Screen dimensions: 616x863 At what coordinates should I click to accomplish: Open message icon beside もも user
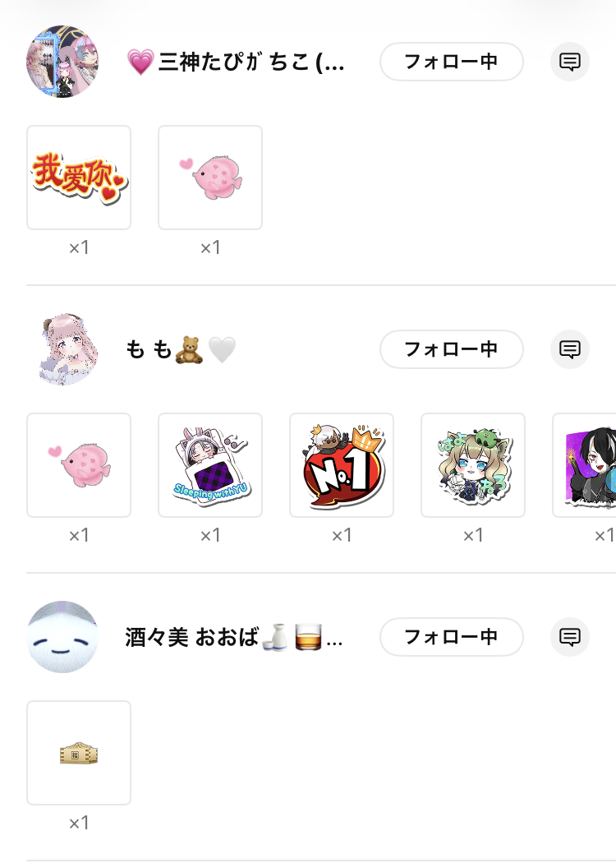pyautogui.click(x=570, y=349)
